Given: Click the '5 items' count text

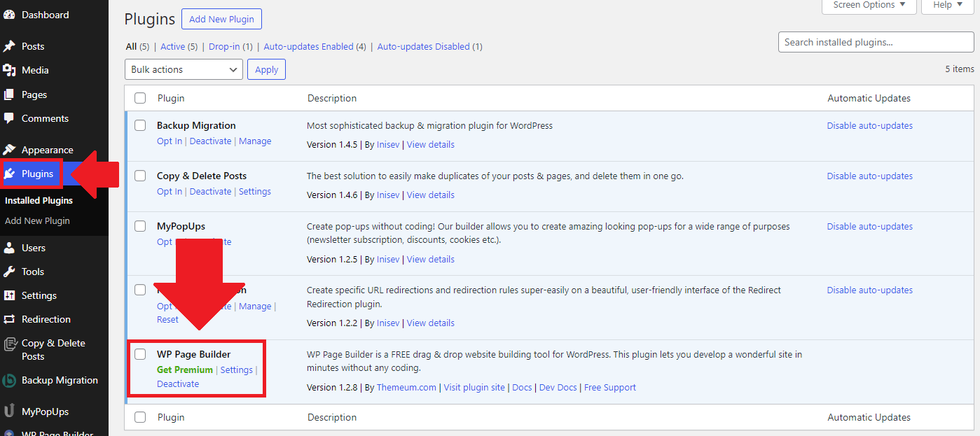Looking at the screenshot, I should pyautogui.click(x=960, y=69).
